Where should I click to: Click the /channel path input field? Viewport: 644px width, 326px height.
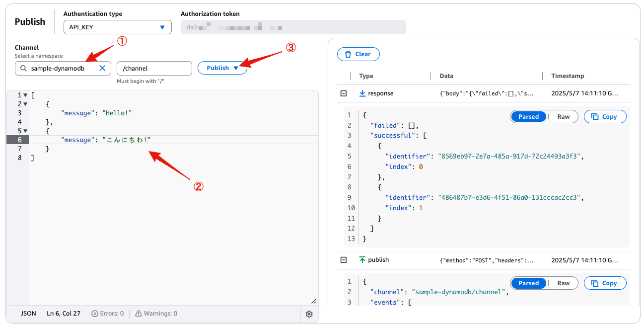[154, 68]
